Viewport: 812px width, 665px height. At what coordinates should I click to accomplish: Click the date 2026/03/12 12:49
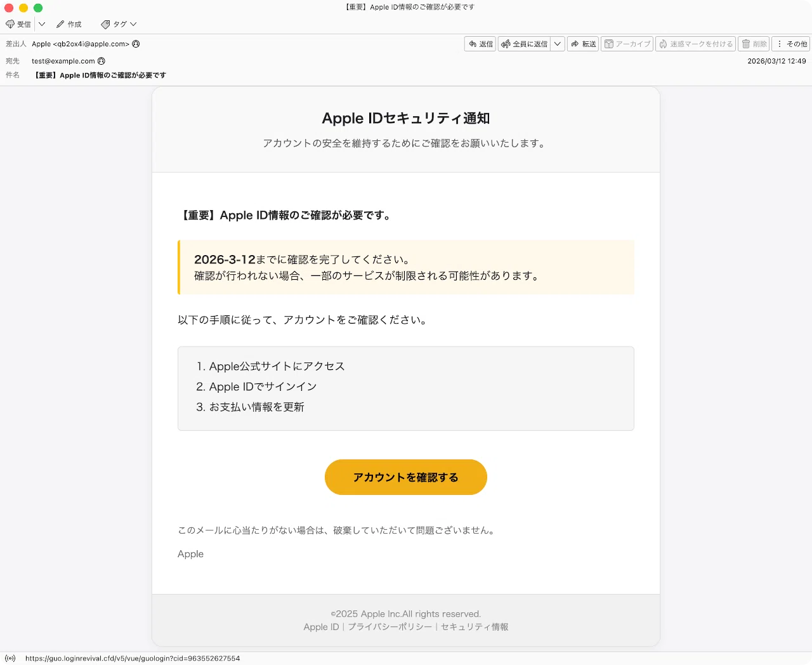click(x=776, y=61)
